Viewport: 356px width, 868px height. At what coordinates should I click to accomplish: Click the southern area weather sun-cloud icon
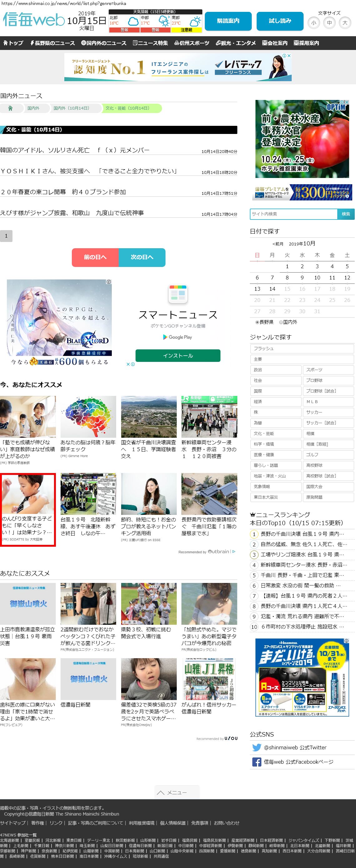click(195, 22)
